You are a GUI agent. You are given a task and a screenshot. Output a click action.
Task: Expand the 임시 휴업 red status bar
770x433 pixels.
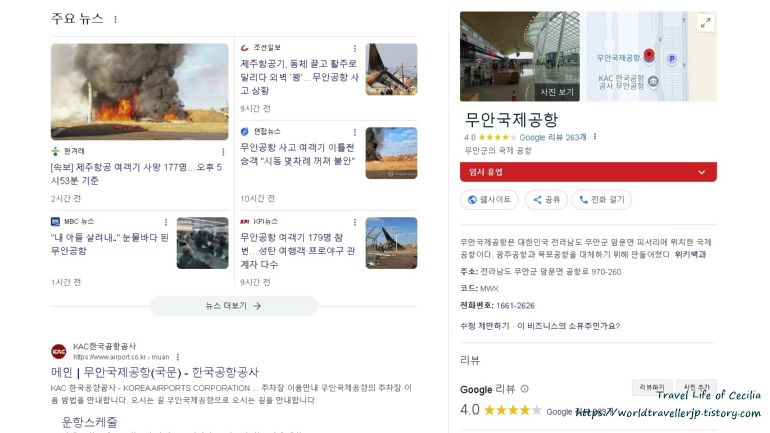[x=588, y=172]
